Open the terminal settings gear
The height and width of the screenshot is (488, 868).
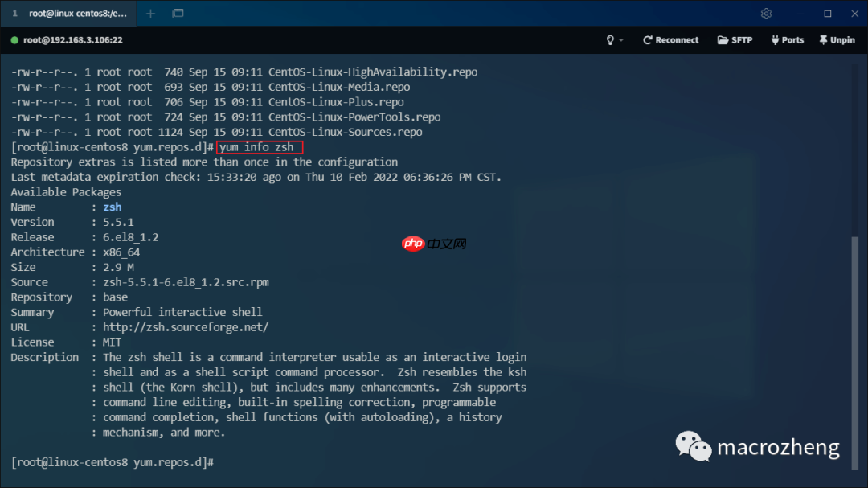(x=765, y=14)
